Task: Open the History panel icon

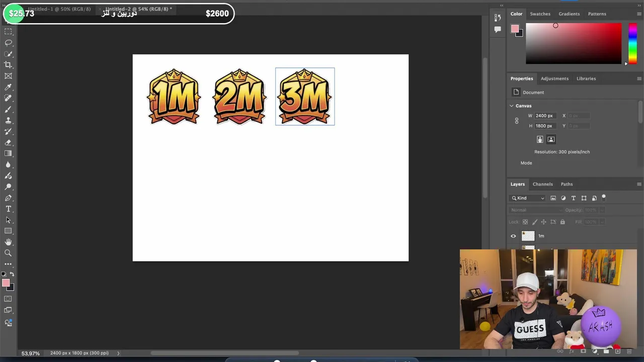Action: tap(498, 18)
